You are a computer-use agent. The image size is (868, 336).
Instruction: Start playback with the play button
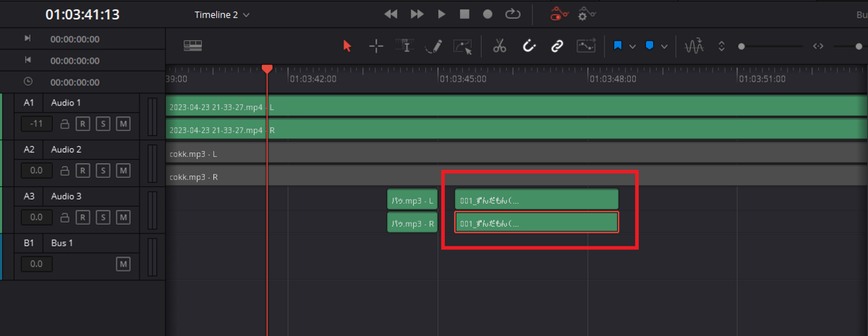click(x=441, y=14)
